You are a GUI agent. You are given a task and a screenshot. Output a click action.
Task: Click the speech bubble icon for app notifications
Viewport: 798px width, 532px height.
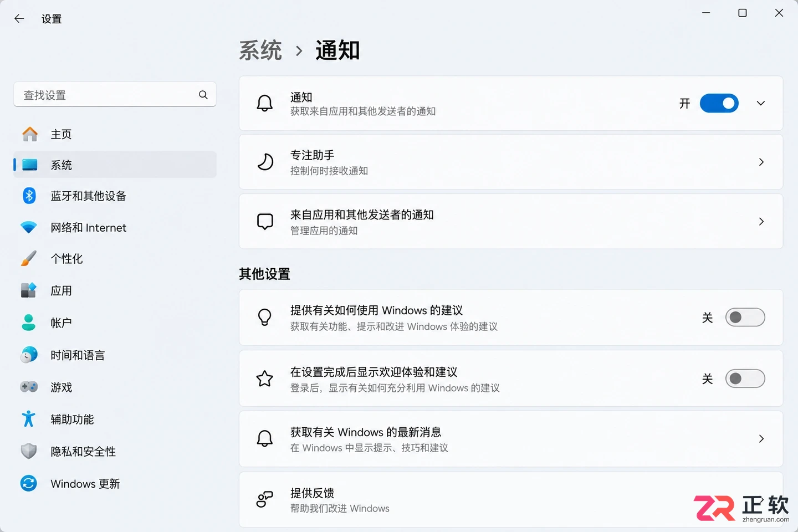[x=265, y=222]
